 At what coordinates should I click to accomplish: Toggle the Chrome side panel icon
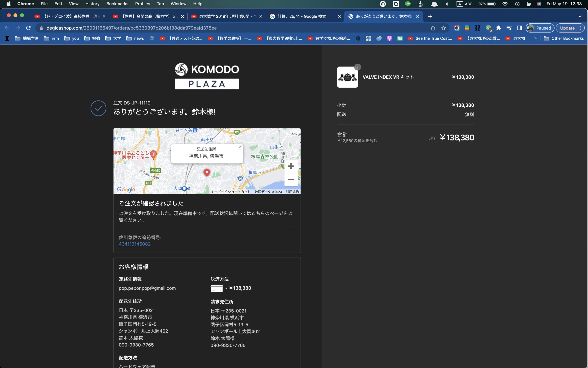pos(520,28)
